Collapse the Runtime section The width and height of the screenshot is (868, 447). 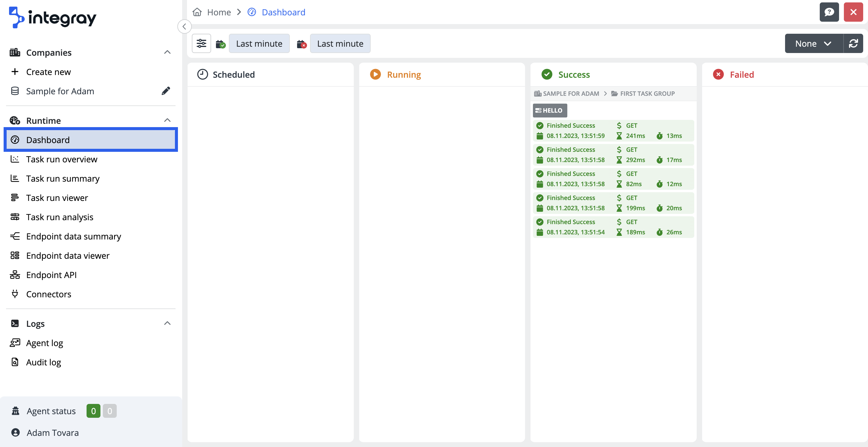coord(167,120)
